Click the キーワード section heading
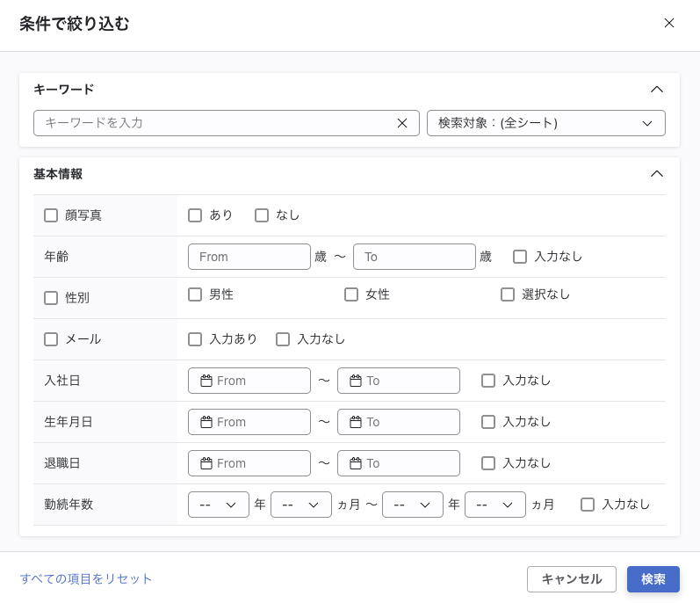This screenshot has height=603, width=700. coord(64,90)
